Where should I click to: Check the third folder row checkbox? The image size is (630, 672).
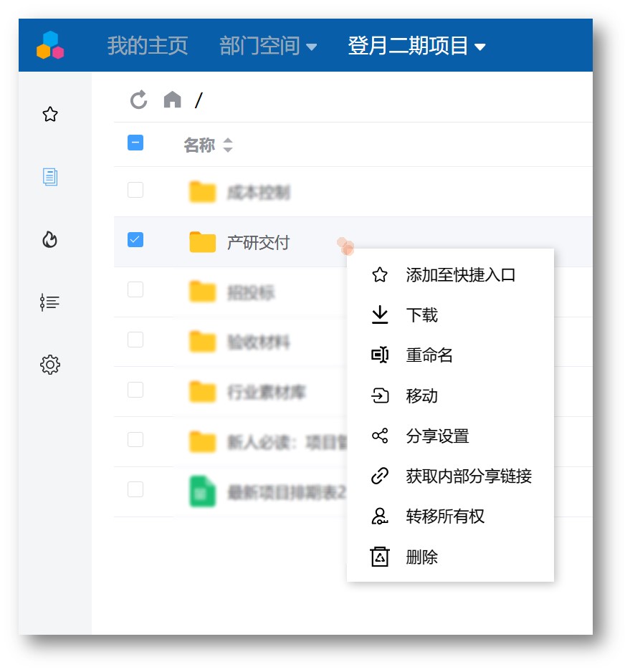[x=135, y=289]
